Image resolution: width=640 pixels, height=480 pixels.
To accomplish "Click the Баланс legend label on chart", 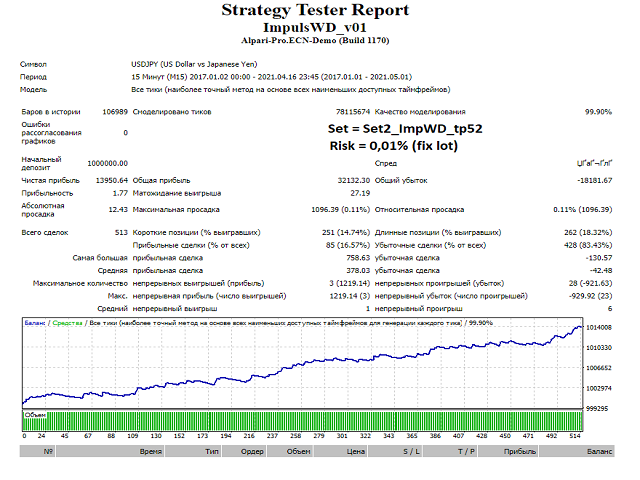I will [x=35, y=322].
